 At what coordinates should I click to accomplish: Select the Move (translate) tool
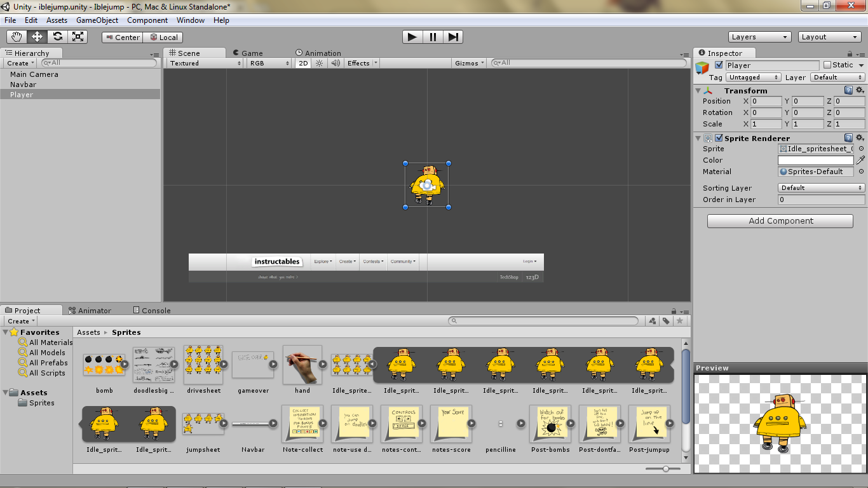pos(37,37)
